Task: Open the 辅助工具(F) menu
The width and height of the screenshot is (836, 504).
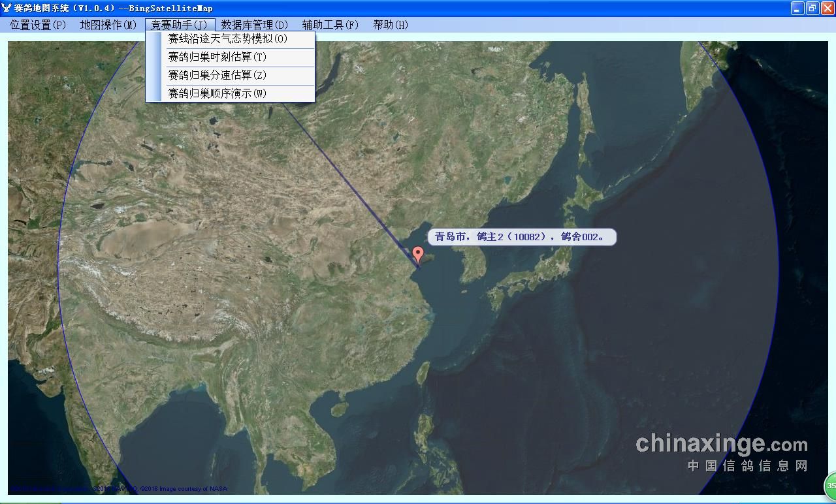Action: pyautogui.click(x=330, y=25)
